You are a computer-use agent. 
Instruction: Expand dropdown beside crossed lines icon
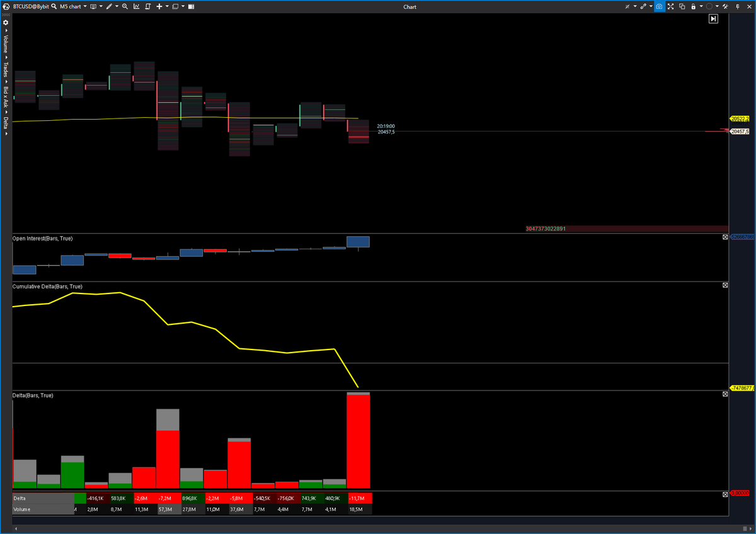pyautogui.click(x=635, y=6)
